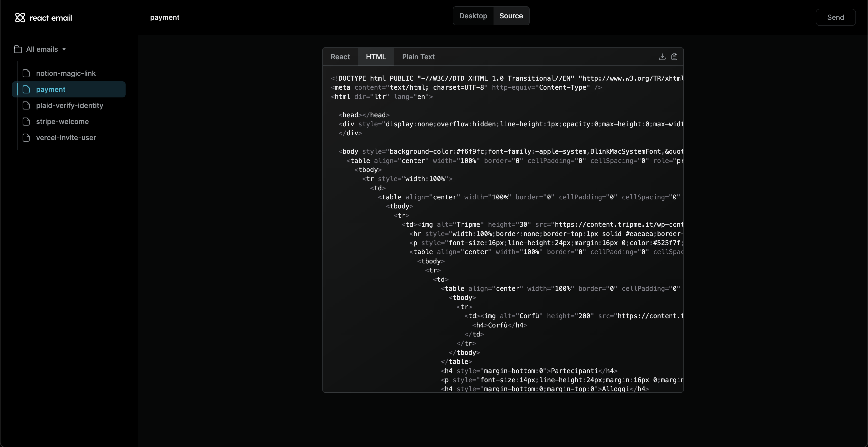Click the body style code line
The image size is (868, 447).
pos(511,152)
